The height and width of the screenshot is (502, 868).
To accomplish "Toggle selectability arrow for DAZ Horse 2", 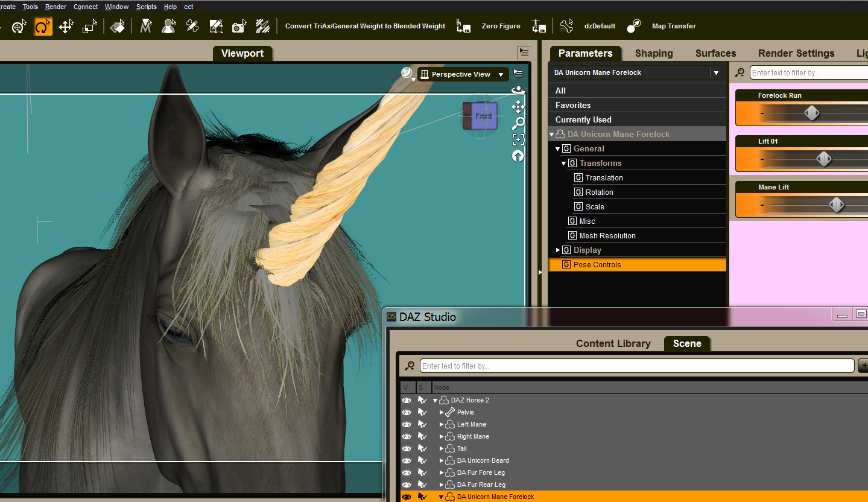I will click(422, 400).
